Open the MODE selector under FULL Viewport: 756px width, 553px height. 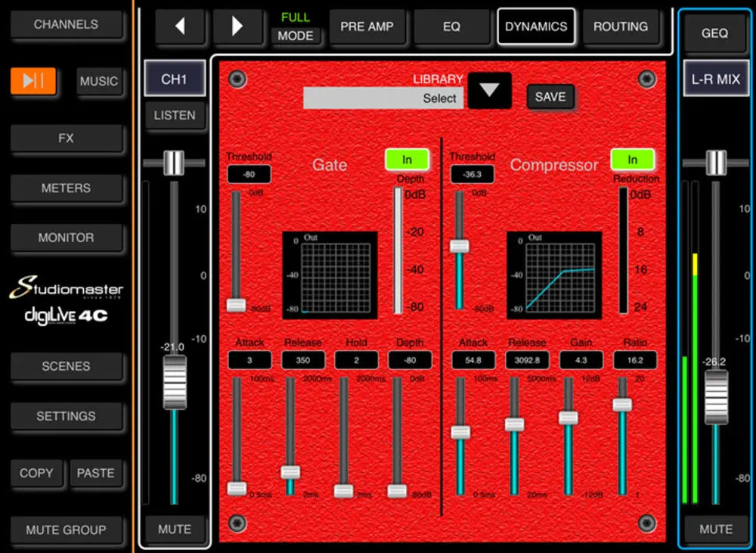[x=296, y=36]
